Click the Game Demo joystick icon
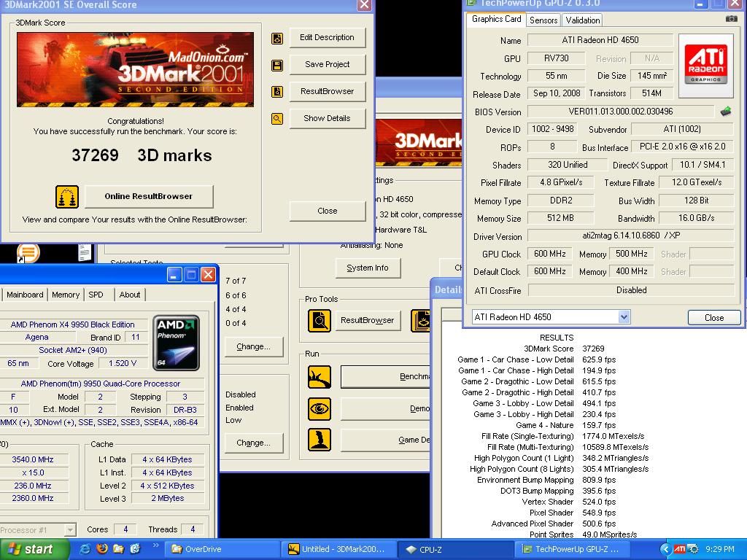This screenshot has height=560, width=747. (320, 440)
